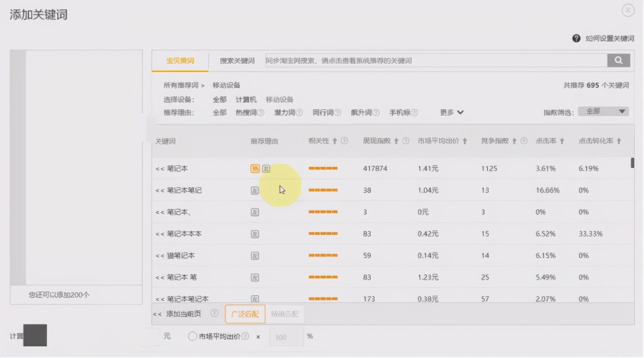Open the 全部 筛选 dropdown
The height and width of the screenshot is (358, 644).
[603, 111]
